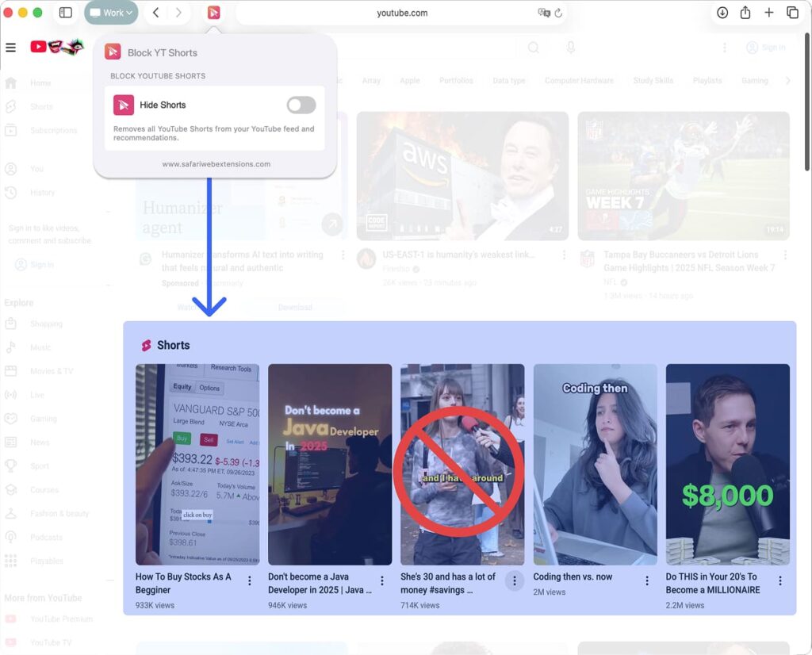Select the Playlists filter chip
Viewport: 812px width, 655px height.
(707, 80)
